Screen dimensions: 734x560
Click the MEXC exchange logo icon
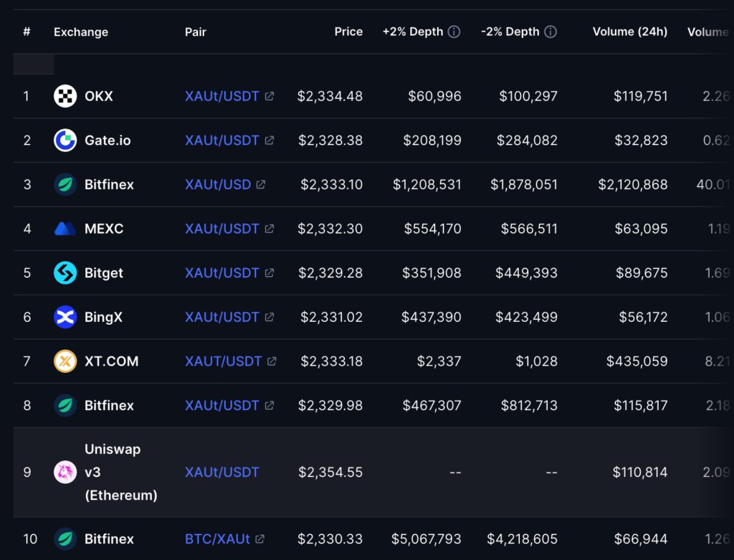(x=65, y=229)
